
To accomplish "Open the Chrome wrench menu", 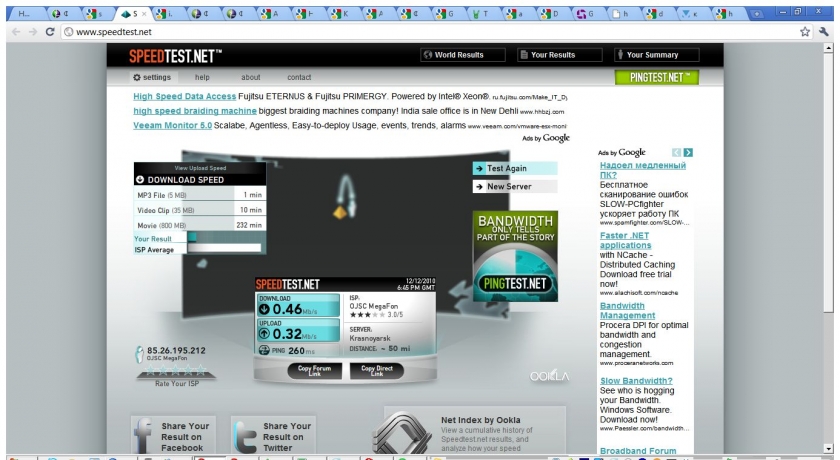I will (x=824, y=32).
